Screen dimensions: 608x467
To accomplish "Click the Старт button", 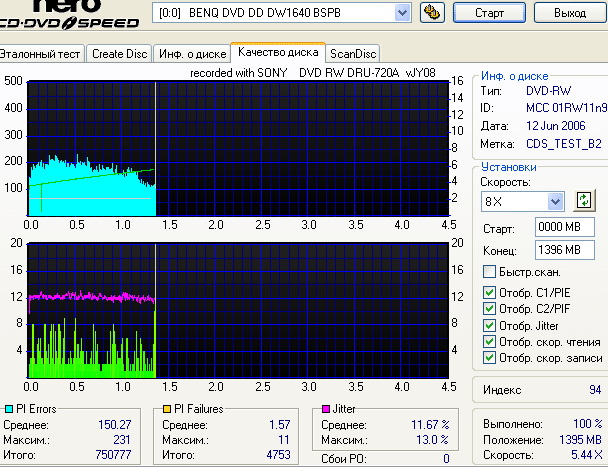I will point(489,13).
